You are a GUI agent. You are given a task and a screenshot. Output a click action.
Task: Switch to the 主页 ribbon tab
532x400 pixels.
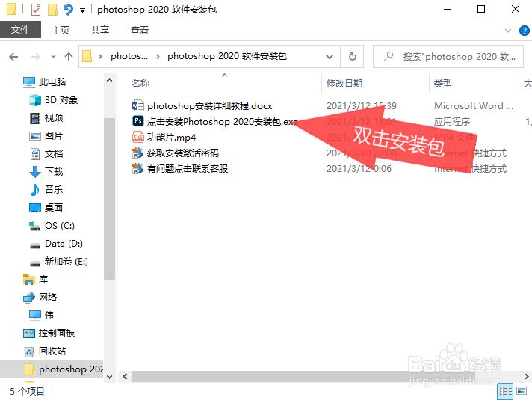61,30
